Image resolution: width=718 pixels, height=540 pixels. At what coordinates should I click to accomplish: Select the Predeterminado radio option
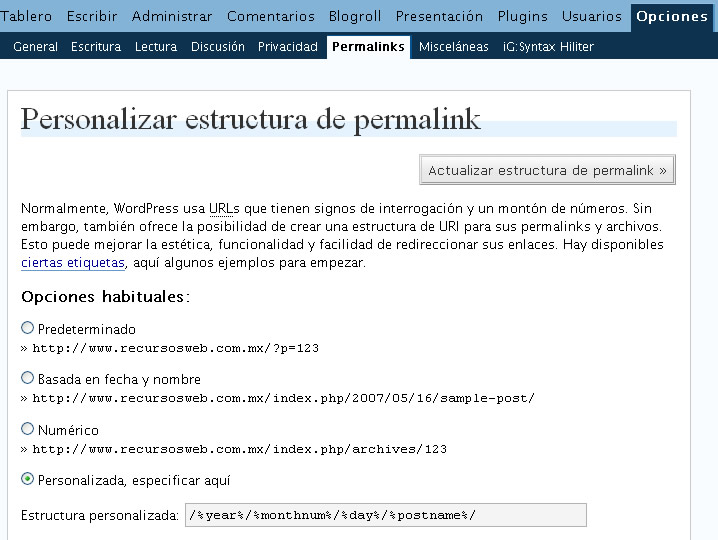point(27,327)
